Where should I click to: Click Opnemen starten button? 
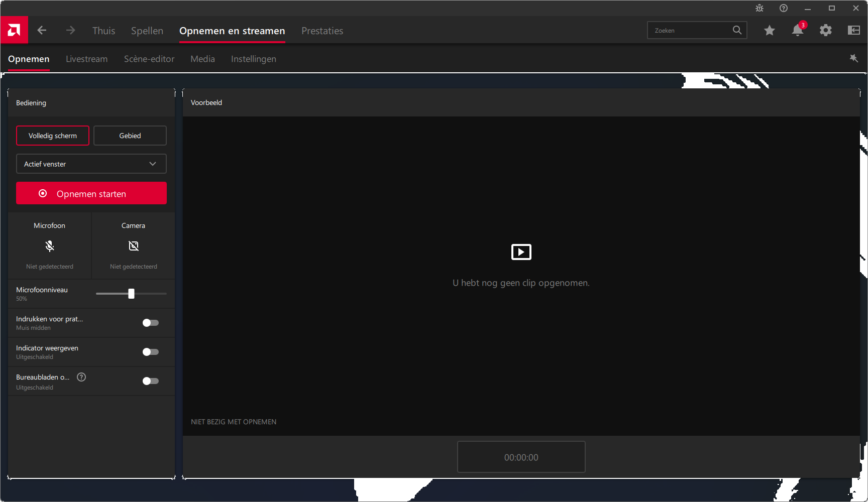point(91,193)
